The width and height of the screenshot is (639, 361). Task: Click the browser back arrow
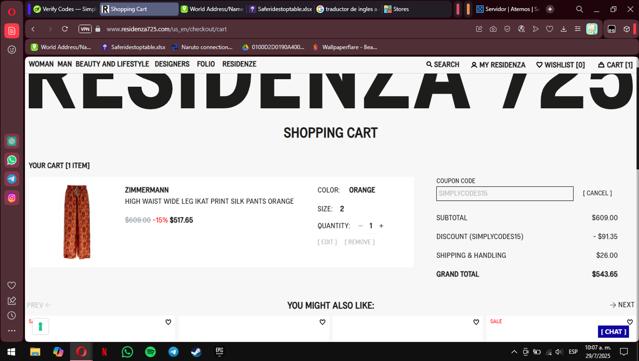33,29
